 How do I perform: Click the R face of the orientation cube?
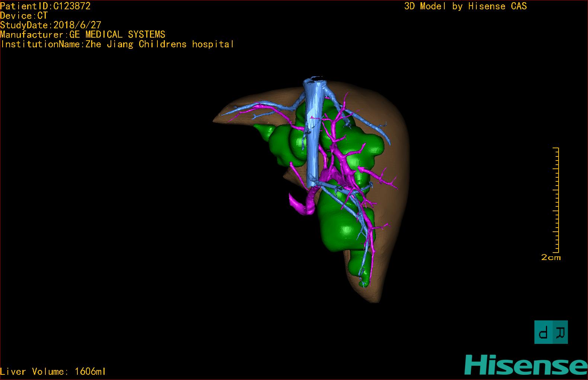click(x=560, y=332)
